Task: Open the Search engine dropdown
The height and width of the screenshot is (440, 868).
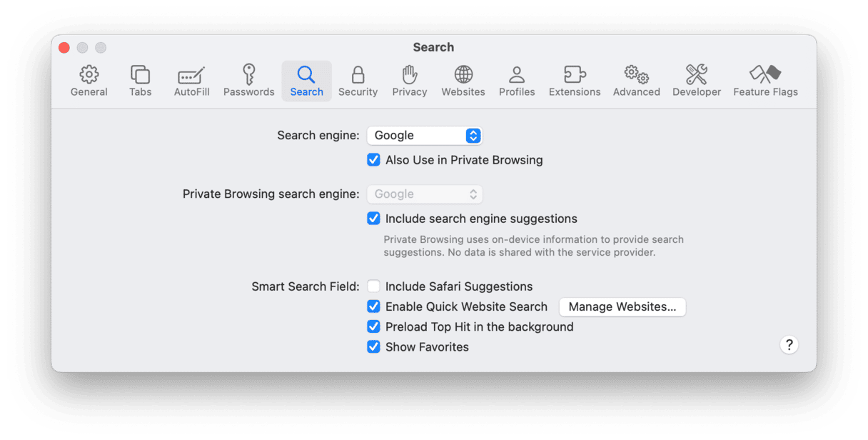Action: click(425, 135)
